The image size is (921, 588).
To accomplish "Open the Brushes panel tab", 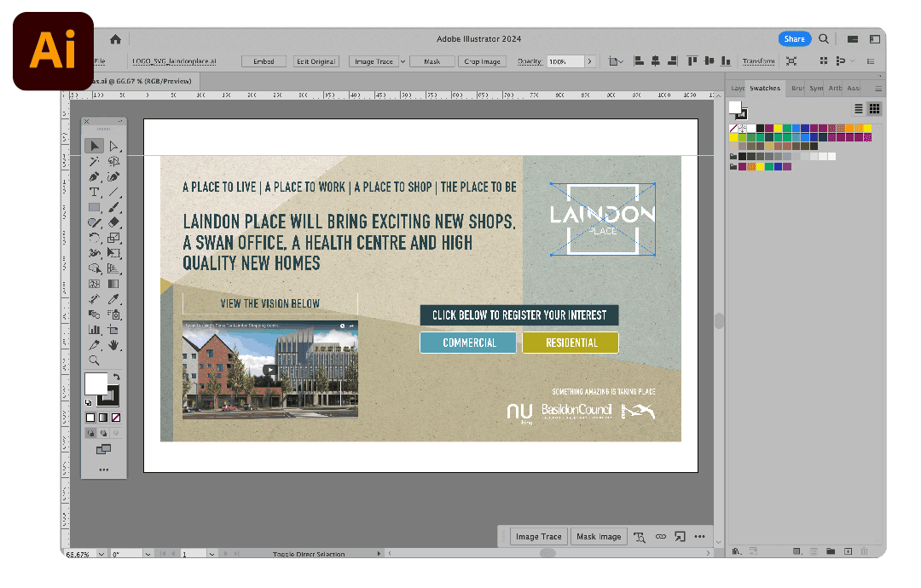I will (797, 88).
